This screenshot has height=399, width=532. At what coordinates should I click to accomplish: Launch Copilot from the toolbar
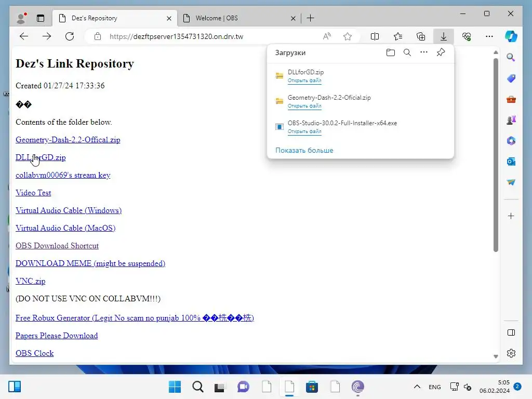click(511, 36)
